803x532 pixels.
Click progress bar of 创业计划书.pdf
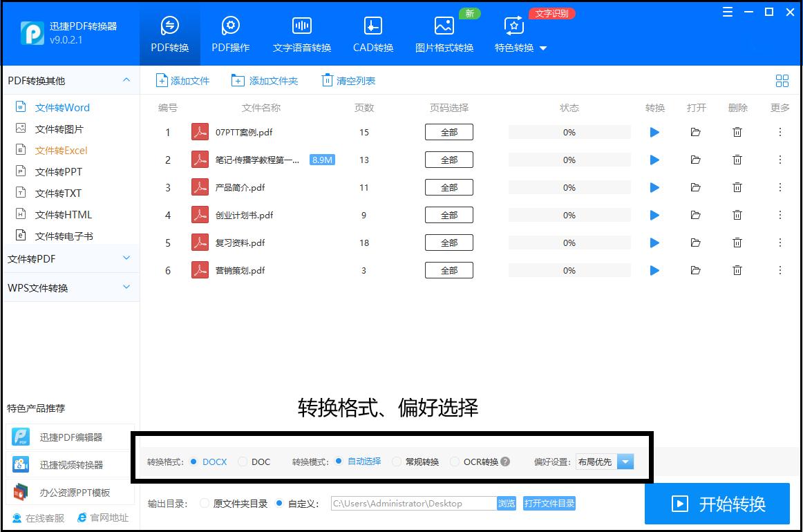coord(569,215)
